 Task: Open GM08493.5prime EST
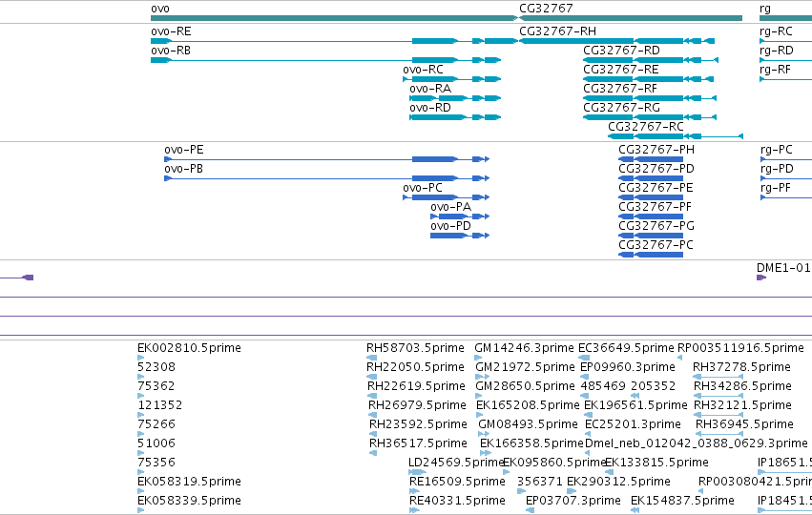484,434
